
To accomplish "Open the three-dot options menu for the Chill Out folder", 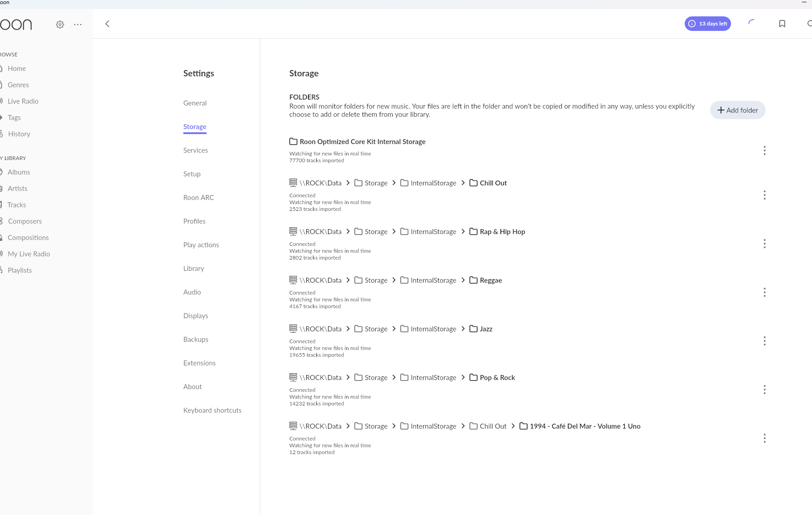I will point(765,195).
